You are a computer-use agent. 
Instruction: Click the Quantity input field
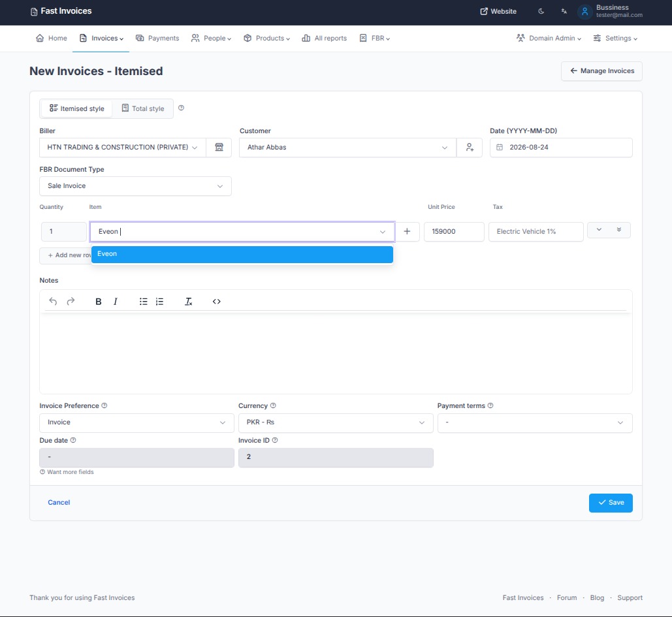(x=64, y=232)
